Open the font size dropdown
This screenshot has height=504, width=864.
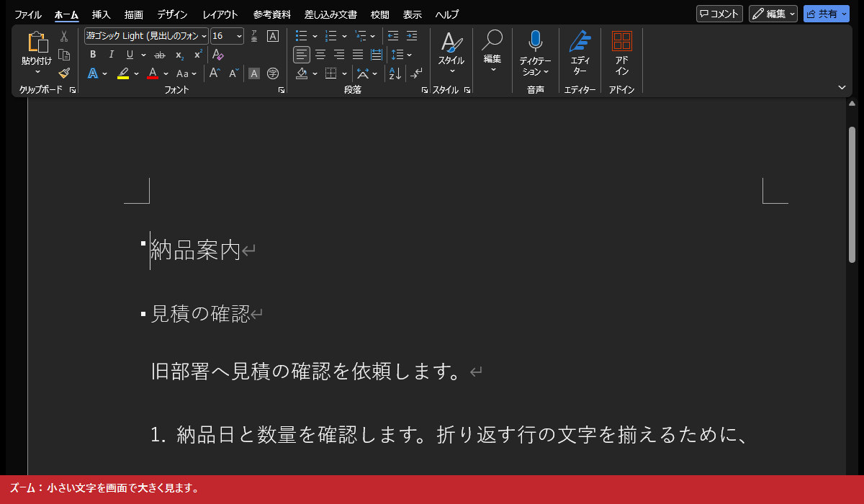tap(240, 36)
